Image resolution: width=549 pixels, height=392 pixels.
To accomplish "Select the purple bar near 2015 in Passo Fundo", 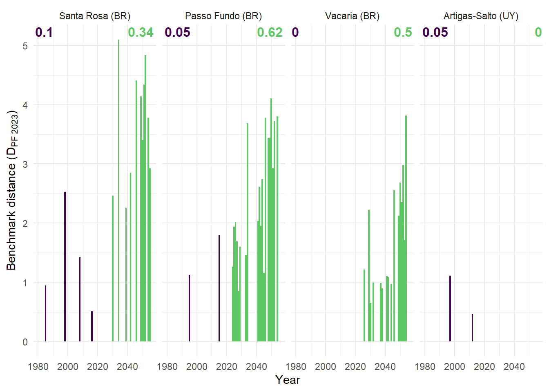I will [219, 288].
